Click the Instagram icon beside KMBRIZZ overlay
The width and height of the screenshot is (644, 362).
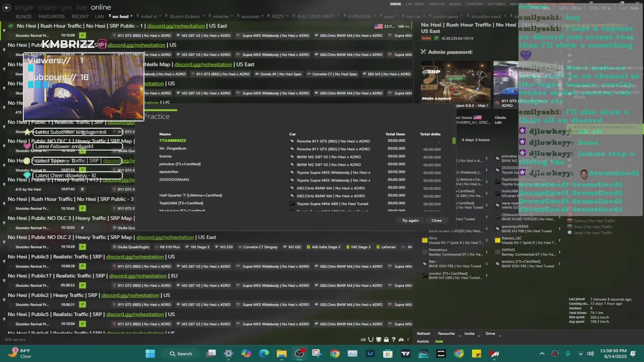pos(102,44)
